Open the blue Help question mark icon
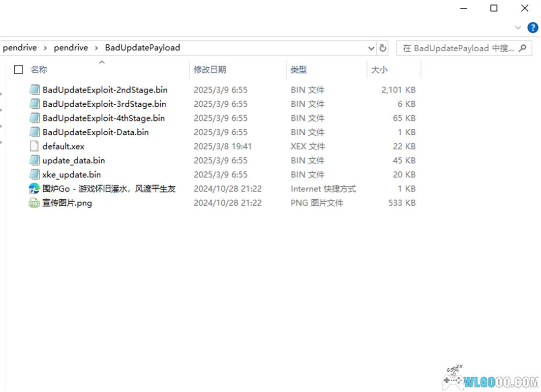 click(532, 28)
